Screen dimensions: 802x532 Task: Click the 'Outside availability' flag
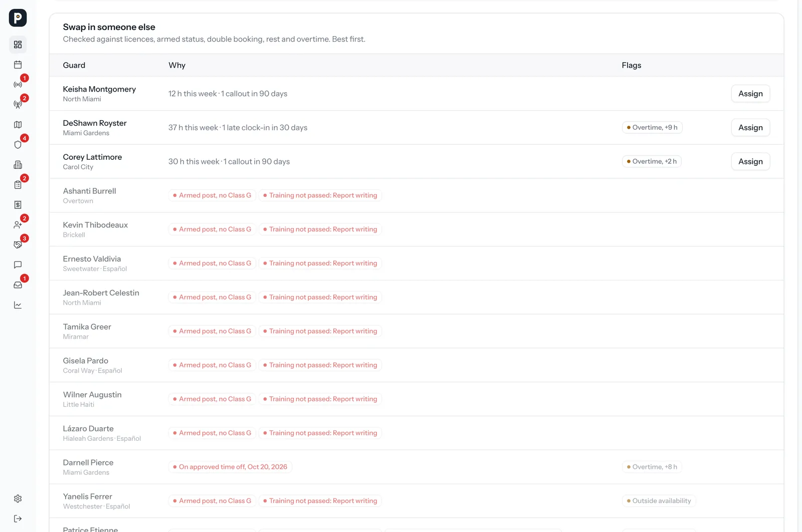[659, 501]
